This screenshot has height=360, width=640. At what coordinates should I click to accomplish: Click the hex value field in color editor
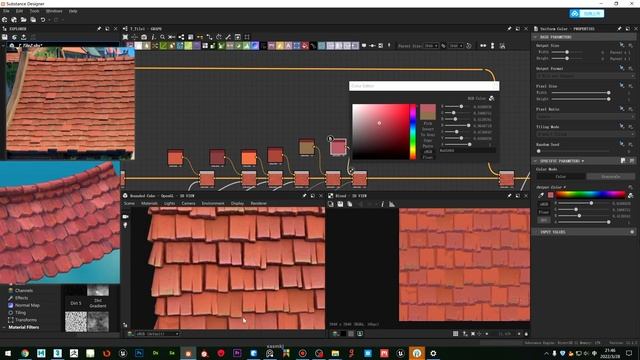tap(467, 151)
